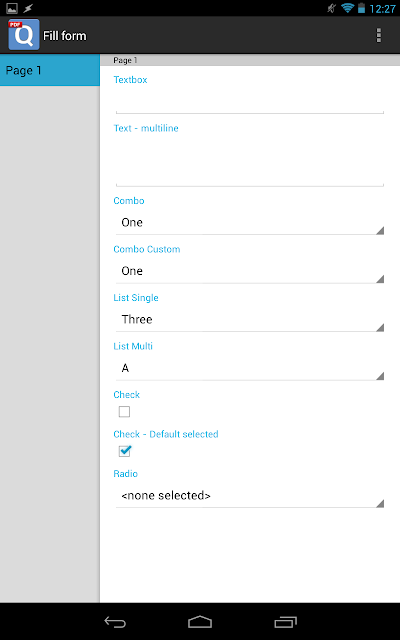Tap the Android home navigation button
400x640 pixels.
point(200,622)
